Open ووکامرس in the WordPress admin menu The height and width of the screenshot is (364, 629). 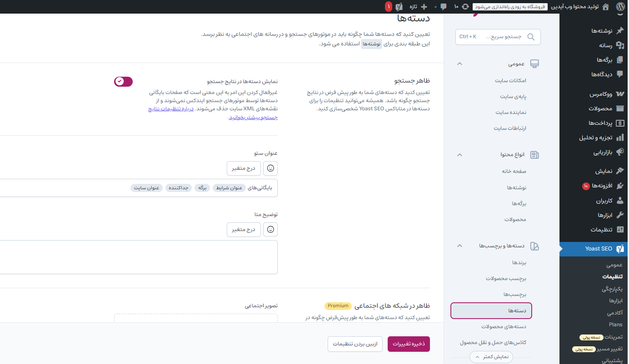[601, 94]
